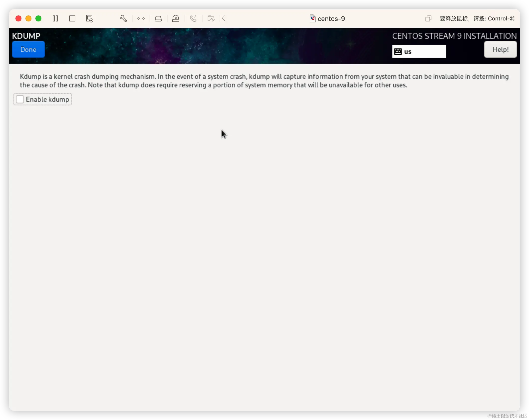529x420 pixels.
Task: Click the keyboard icon beside the us layout
Action: click(x=398, y=51)
